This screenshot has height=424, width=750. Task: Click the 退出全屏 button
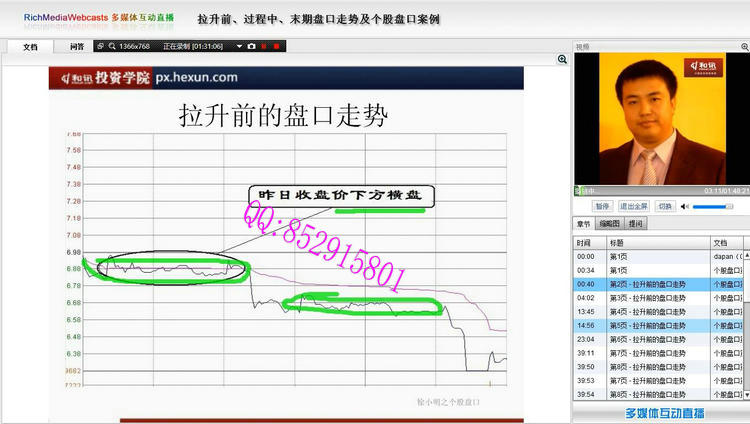634,206
